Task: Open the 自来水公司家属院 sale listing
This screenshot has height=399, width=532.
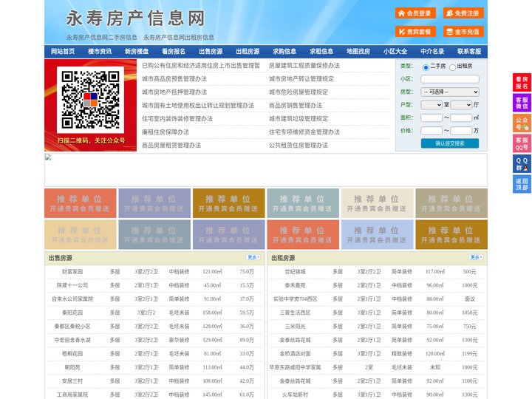Action: 72,299
